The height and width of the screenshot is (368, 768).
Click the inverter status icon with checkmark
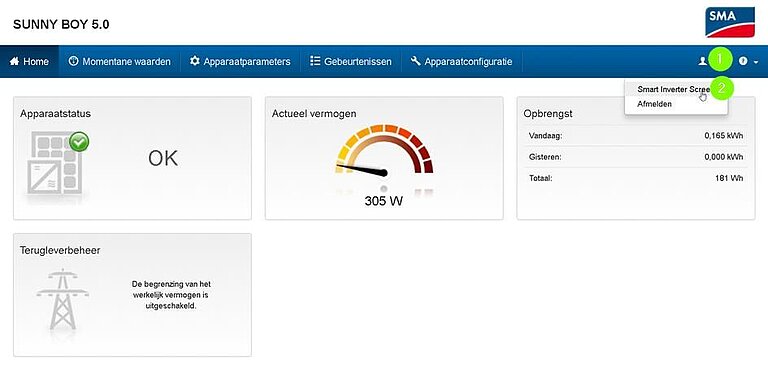pos(58,164)
